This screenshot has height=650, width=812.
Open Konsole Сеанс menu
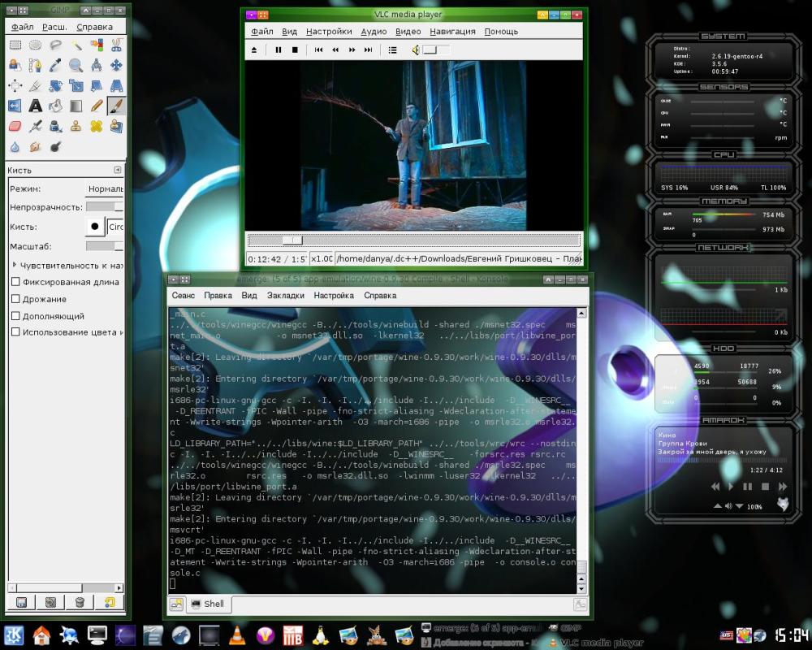(184, 296)
